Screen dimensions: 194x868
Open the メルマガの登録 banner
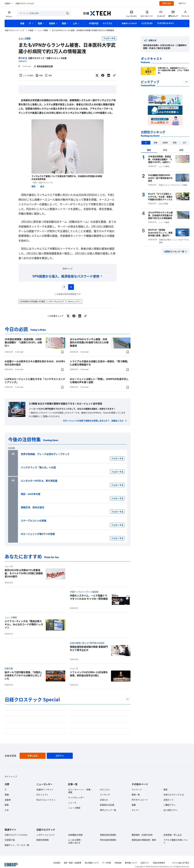(165, 110)
